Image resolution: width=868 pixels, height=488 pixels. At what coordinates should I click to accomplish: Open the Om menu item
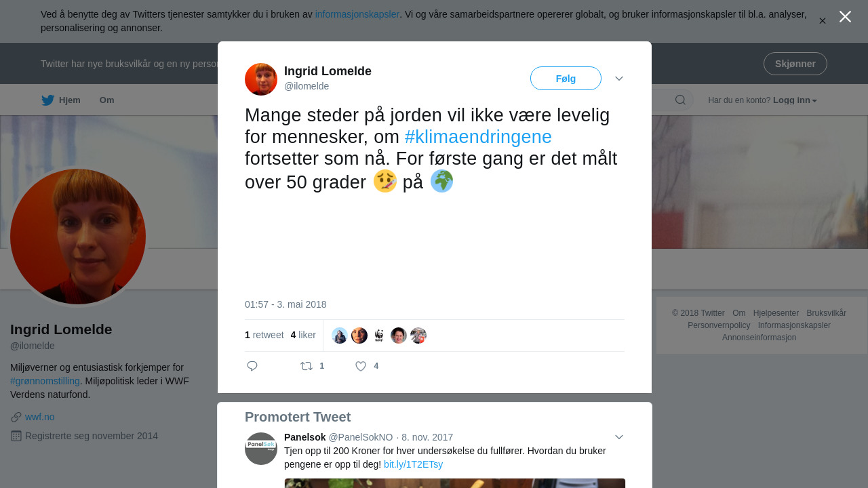(107, 100)
